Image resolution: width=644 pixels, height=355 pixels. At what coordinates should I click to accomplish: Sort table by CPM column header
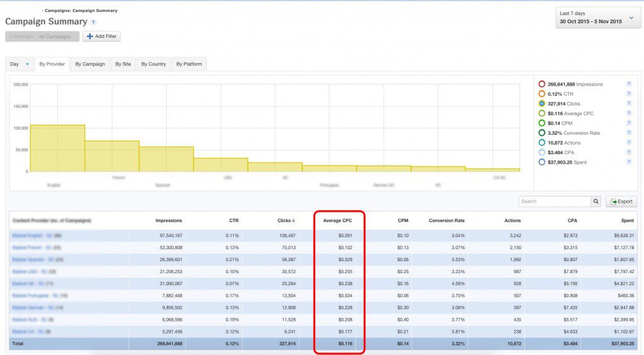(x=403, y=221)
